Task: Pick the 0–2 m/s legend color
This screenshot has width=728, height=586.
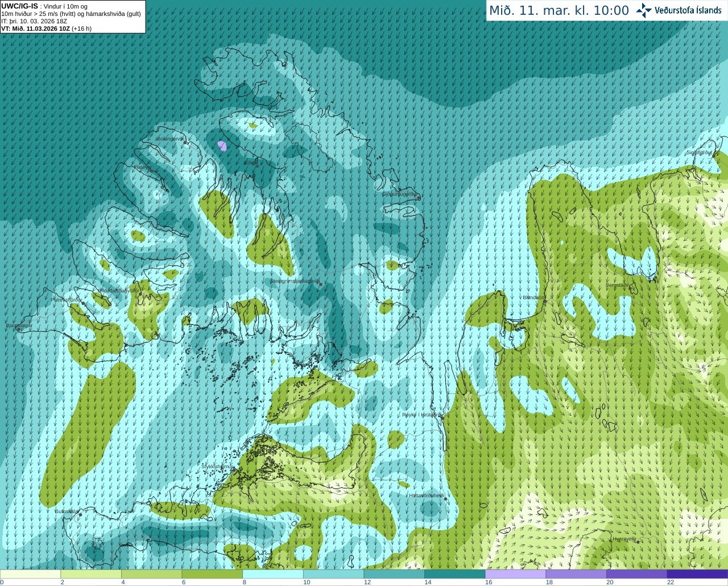Action: click(30, 574)
